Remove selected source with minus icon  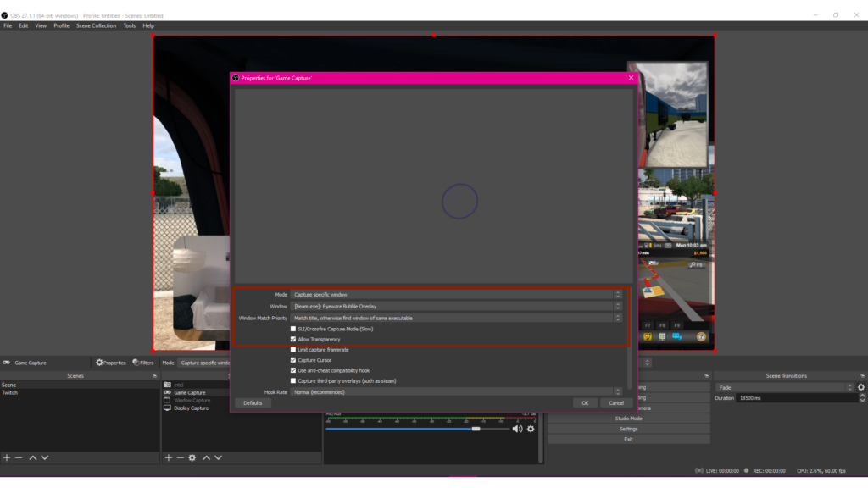coord(180,457)
